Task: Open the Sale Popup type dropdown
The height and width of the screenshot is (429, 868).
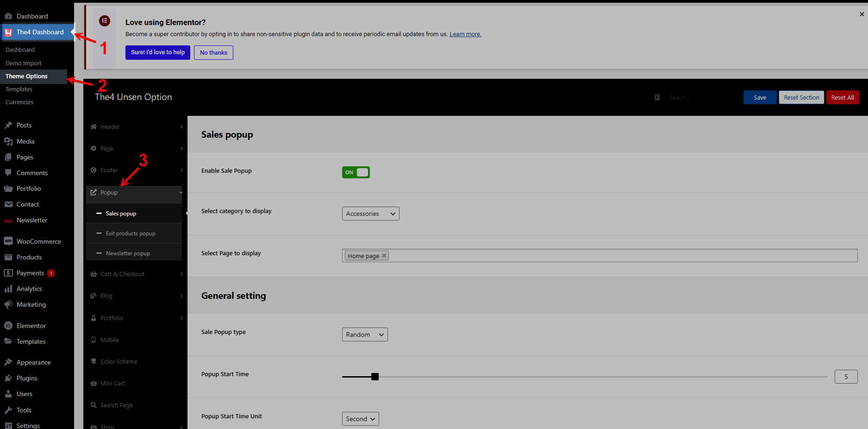Action: click(365, 334)
